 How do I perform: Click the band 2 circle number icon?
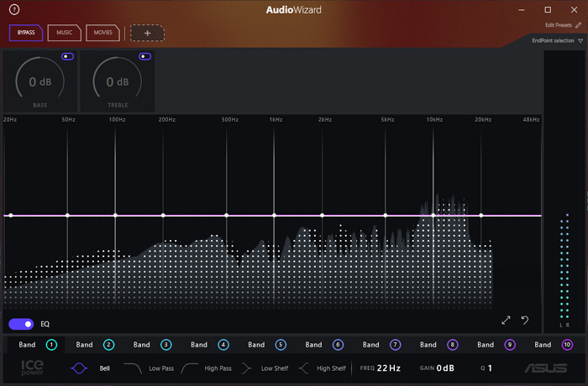click(x=108, y=344)
